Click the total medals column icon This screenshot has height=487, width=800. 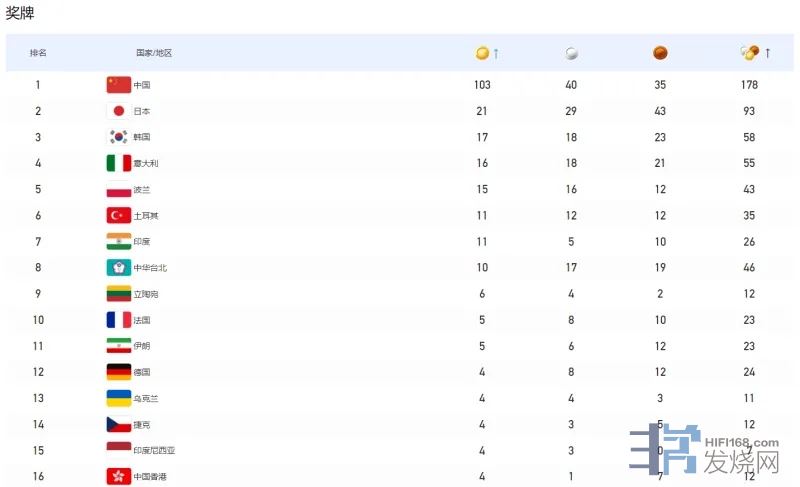pos(749,53)
